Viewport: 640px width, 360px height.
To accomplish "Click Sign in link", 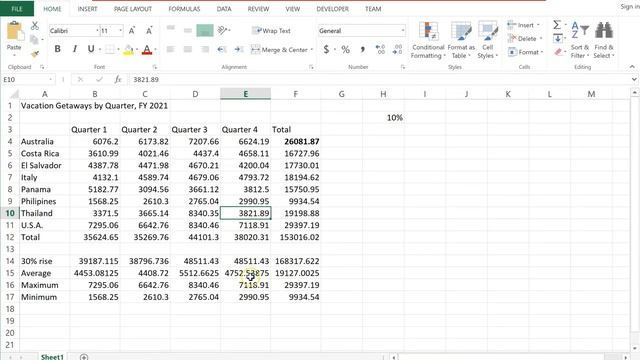I will pyautogui.click(x=629, y=7).
